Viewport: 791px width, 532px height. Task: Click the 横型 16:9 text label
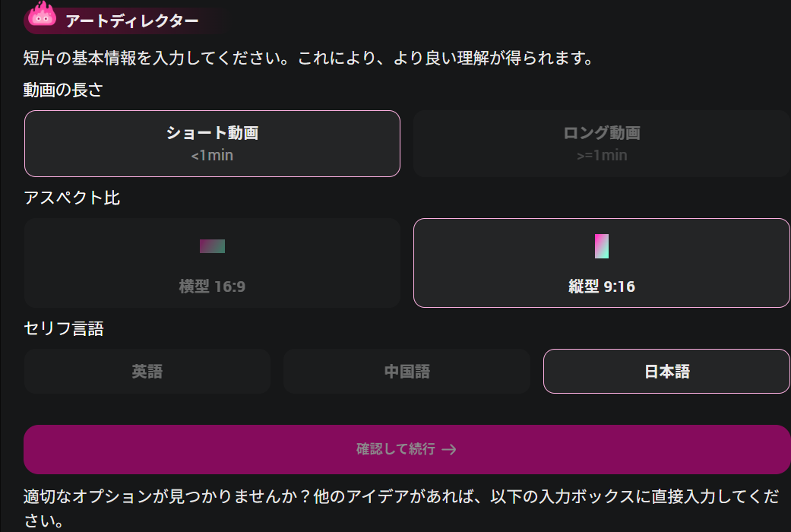pyautogui.click(x=212, y=287)
